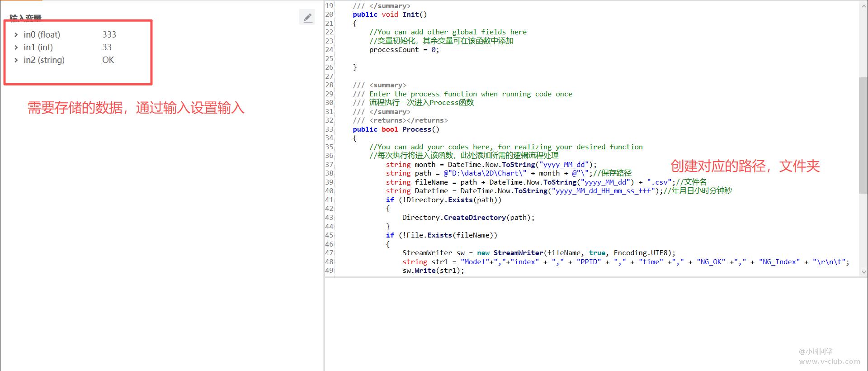Select the in2 (string) variable name

point(44,60)
